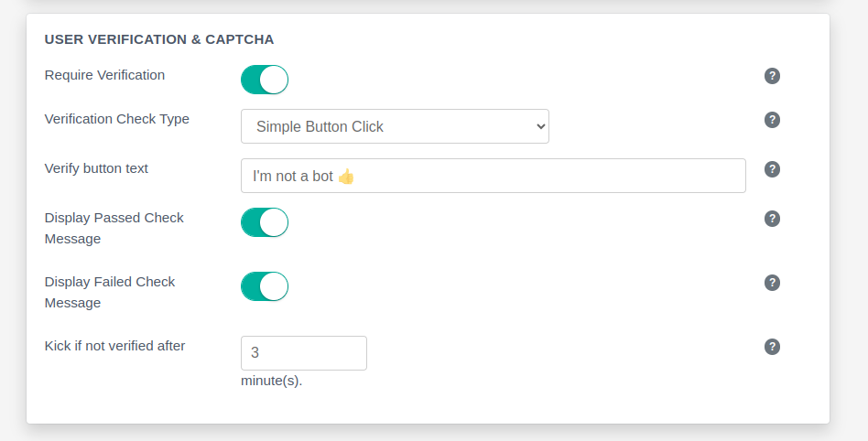Focus the Verify button text field

click(493, 176)
